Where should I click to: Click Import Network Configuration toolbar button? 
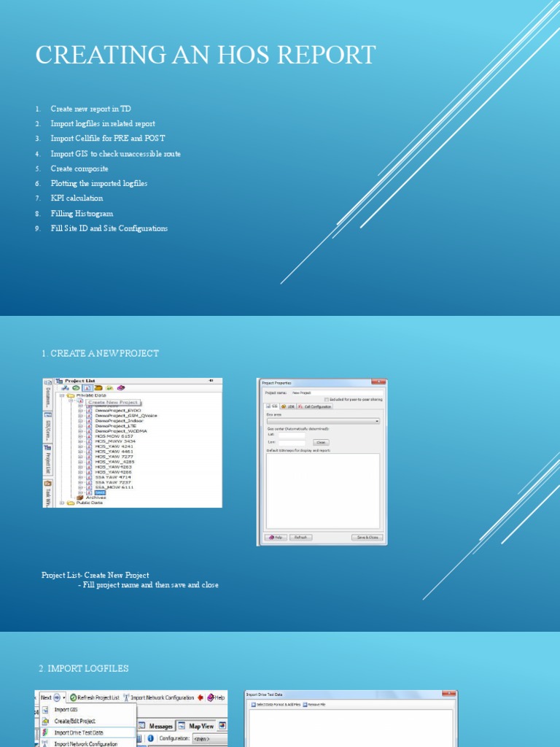click(158, 697)
